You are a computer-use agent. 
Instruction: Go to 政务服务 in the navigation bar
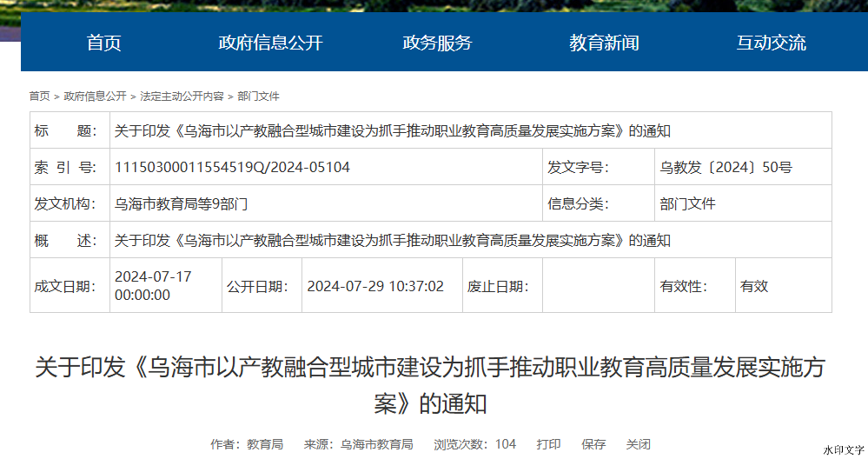(437, 43)
